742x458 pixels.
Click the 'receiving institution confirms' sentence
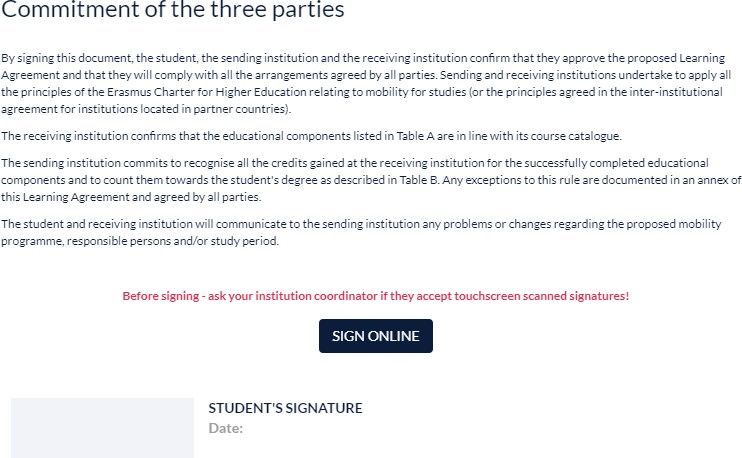pos(311,136)
